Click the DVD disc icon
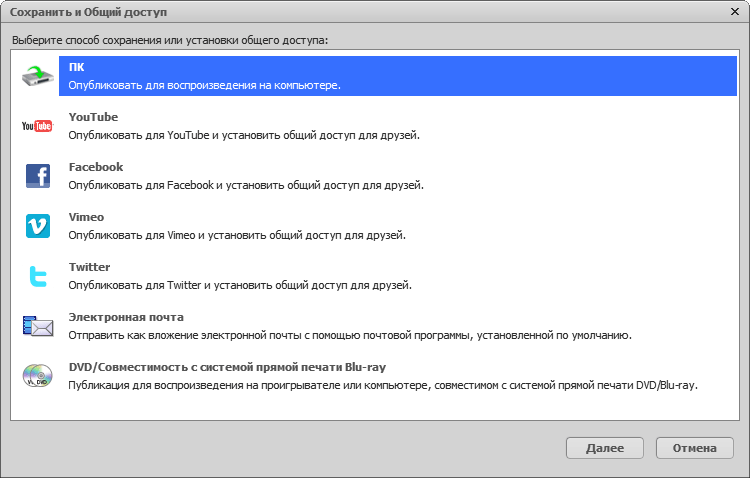750x478 pixels. tap(38, 376)
